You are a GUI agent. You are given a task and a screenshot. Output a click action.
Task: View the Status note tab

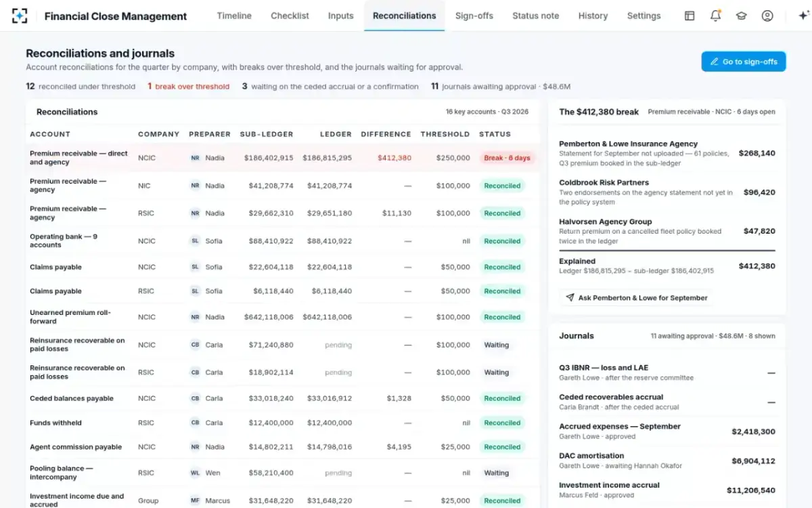point(536,16)
